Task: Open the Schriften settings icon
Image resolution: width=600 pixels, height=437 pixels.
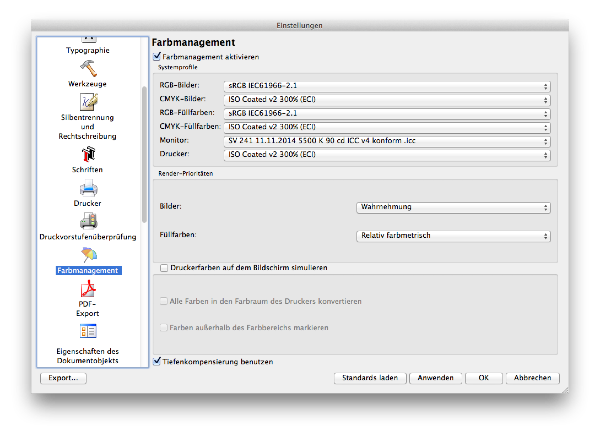Action: [x=88, y=155]
